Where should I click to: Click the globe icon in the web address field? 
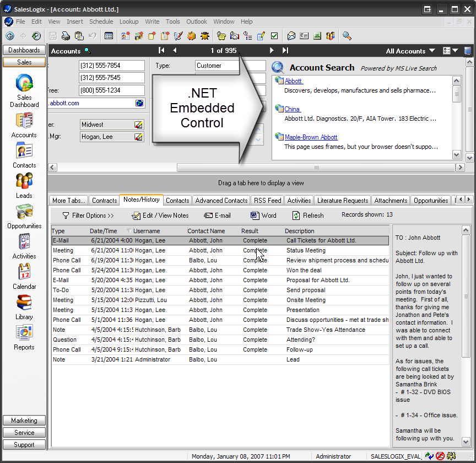point(139,103)
